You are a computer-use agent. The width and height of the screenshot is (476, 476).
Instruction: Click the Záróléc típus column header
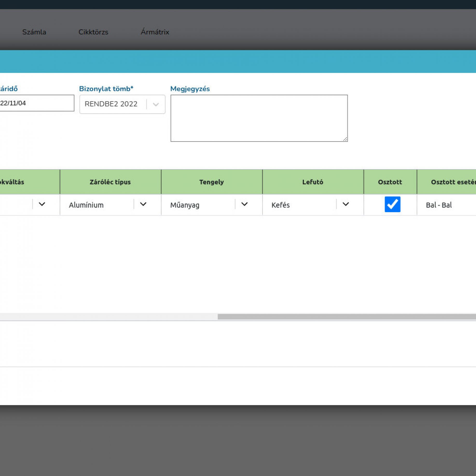point(110,182)
